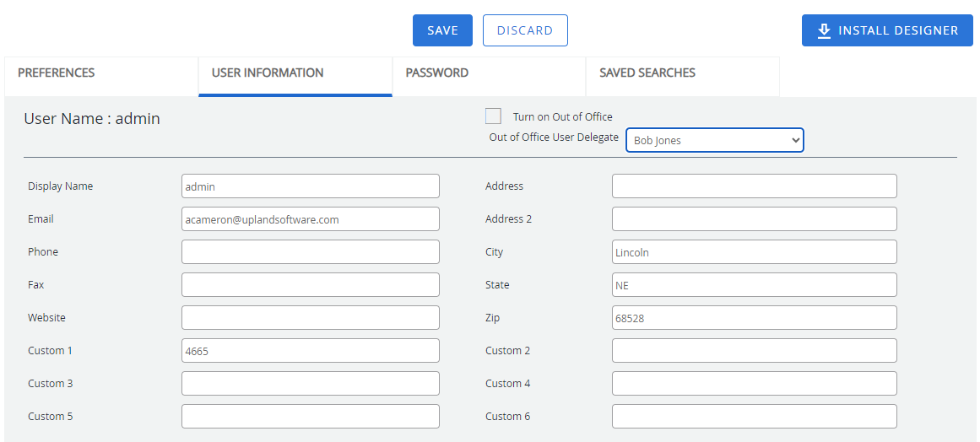The height and width of the screenshot is (442, 980).
Task: Open the Out of Office User Delegate dropdown
Action: 714,140
